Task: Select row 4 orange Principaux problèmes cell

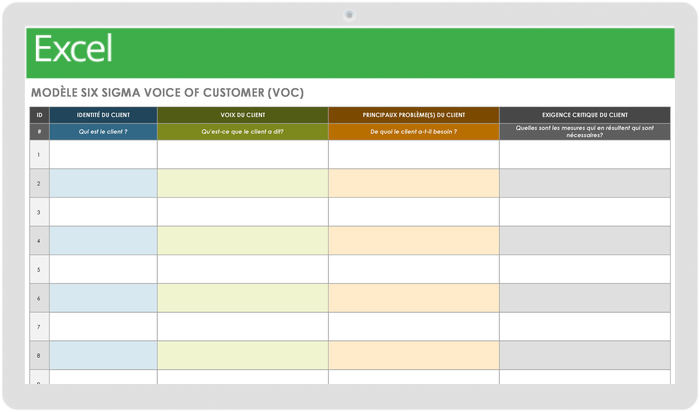Action: click(414, 241)
